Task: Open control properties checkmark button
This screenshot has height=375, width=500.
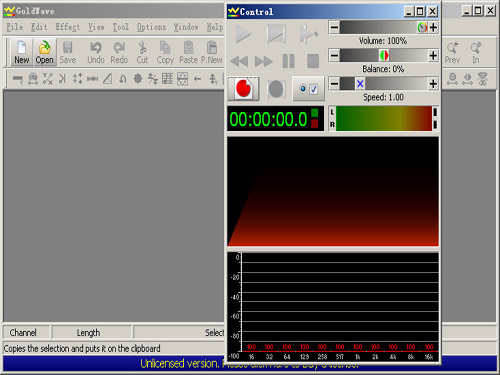Action: coord(308,89)
